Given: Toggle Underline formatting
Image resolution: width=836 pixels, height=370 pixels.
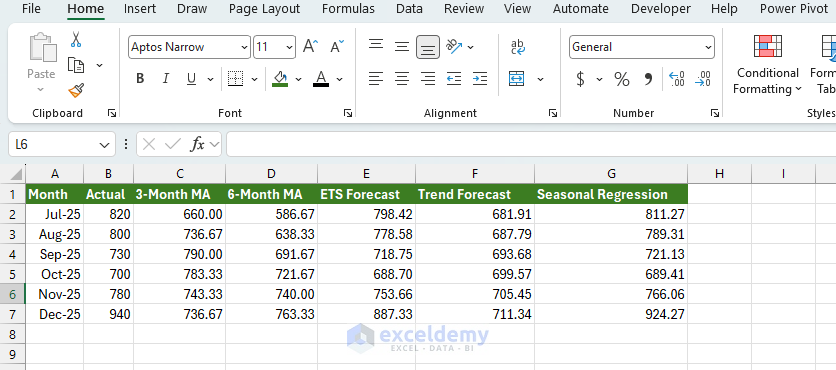Looking at the screenshot, I should (x=191, y=79).
